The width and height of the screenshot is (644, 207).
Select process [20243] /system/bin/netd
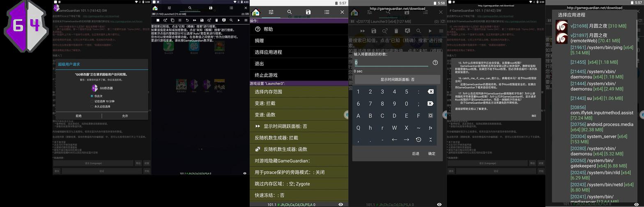(x=603, y=187)
